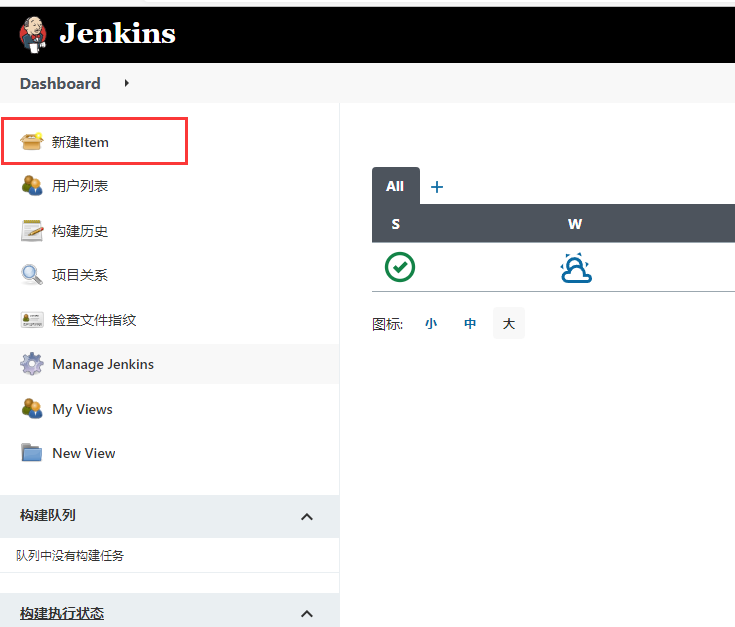735x627 pixels.
Task: Click the My Views people icon
Action: point(31,409)
